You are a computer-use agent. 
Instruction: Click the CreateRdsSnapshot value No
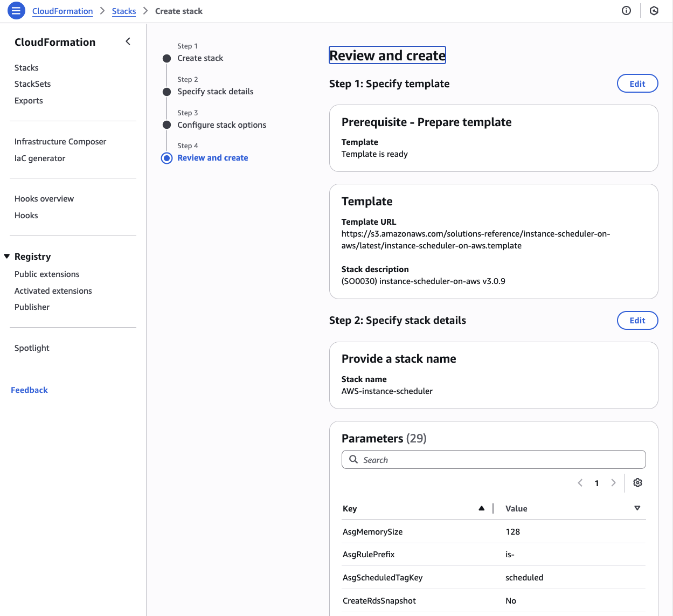(x=511, y=601)
